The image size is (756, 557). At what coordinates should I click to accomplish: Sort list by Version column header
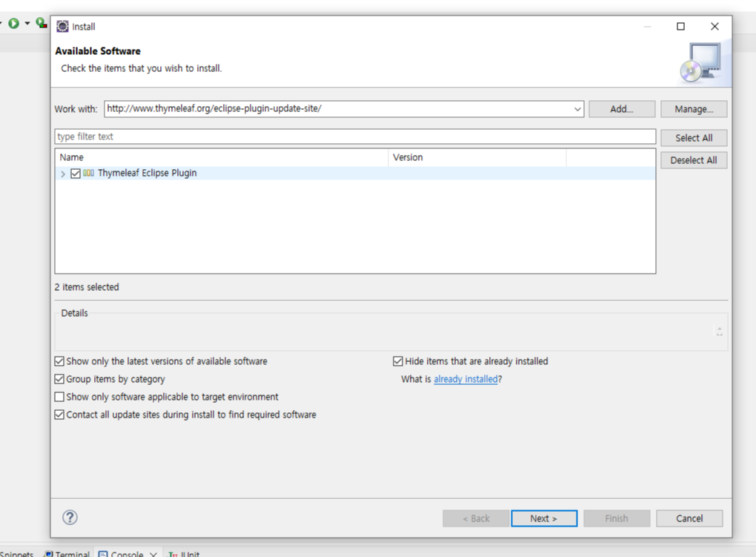[x=477, y=157]
